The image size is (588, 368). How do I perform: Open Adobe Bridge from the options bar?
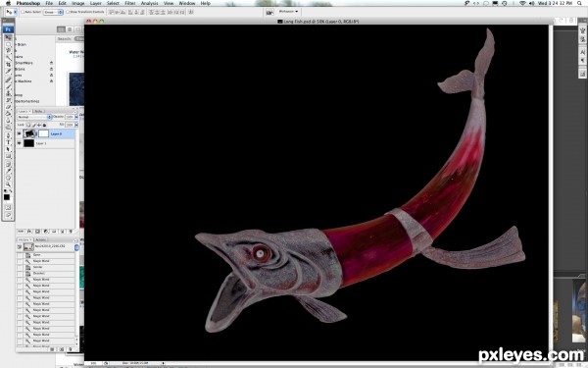(269, 12)
